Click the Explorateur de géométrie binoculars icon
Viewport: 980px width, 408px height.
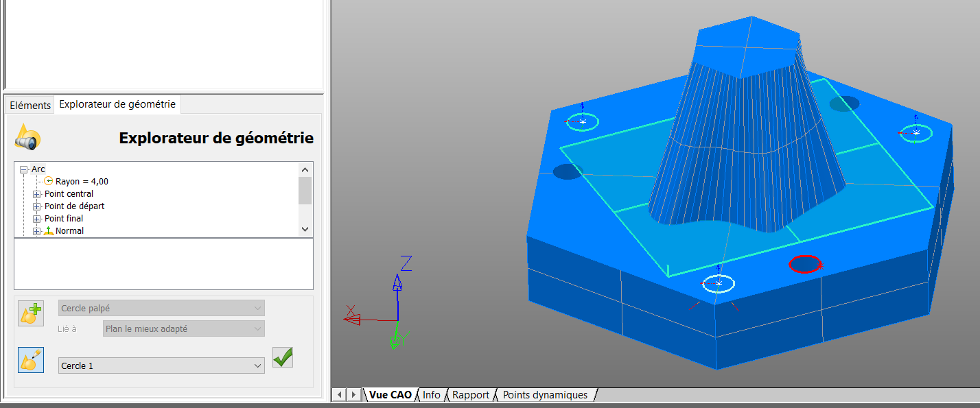tap(27, 138)
